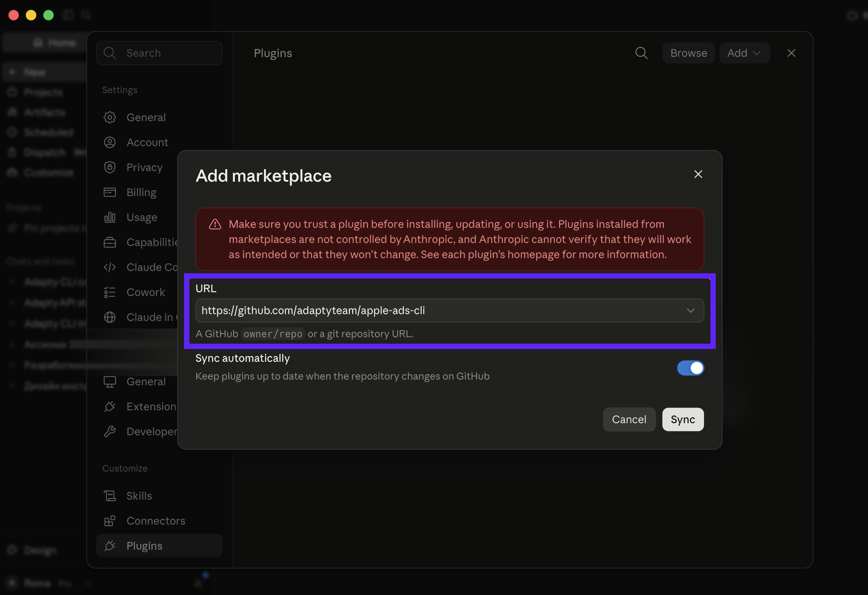Click the Privacy shield icon
The image size is (868, 595).
110,167
